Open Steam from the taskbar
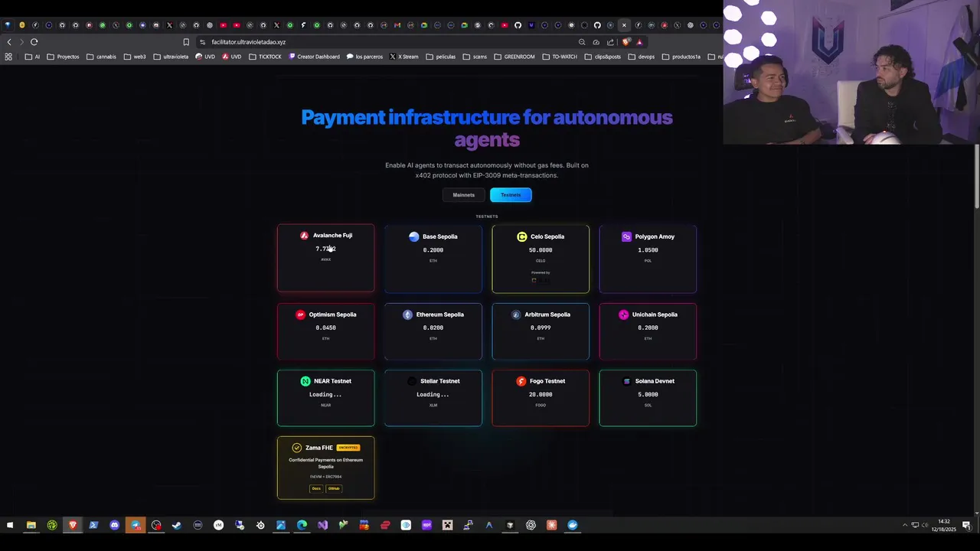This screenshot has width=980, height=551. pyautogui.click(x=177, y=525)
